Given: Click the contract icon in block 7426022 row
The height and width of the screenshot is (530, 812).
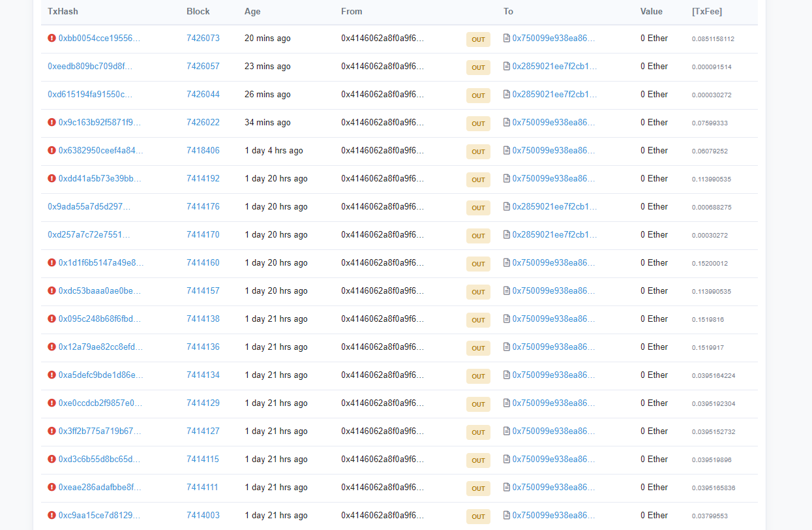Looking at the screenshot, I should (x=507, y=122).
